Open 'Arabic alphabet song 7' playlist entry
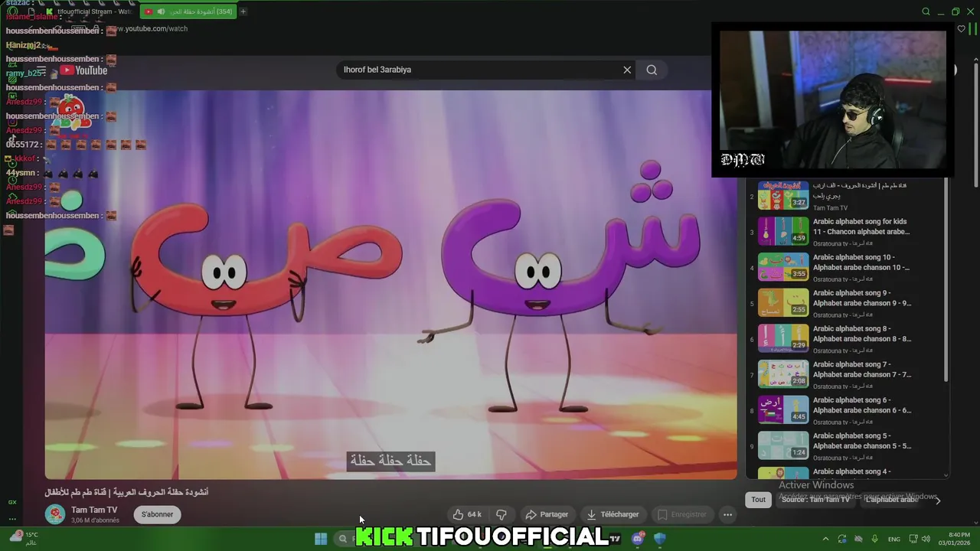The image size is (980, 551). click(846, 374)
